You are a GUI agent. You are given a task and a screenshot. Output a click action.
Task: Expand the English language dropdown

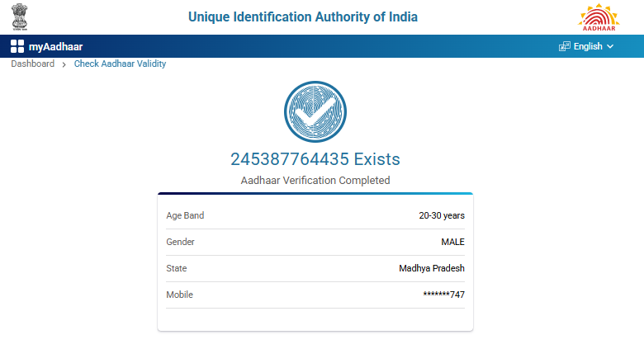pyautogui.click(x=587, y=46)
